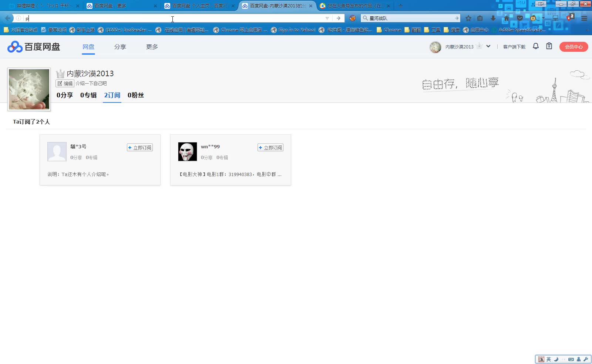Open the Firefox hamburger menu
Viewport: 592px width, 364px height.
pyautogui.click(x=584, y=18)
